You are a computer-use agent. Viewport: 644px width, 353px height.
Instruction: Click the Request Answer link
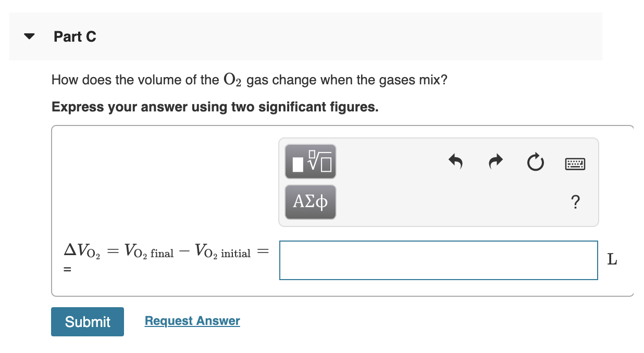192,321
